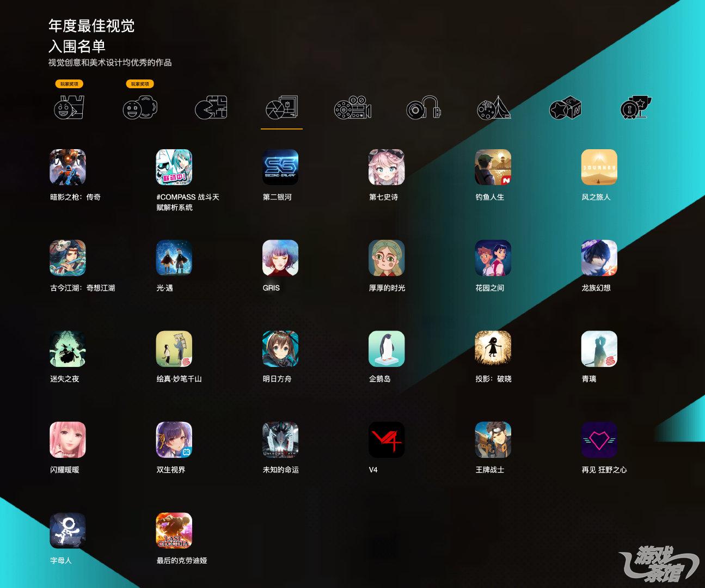Open the film reel and camera category

352,107
